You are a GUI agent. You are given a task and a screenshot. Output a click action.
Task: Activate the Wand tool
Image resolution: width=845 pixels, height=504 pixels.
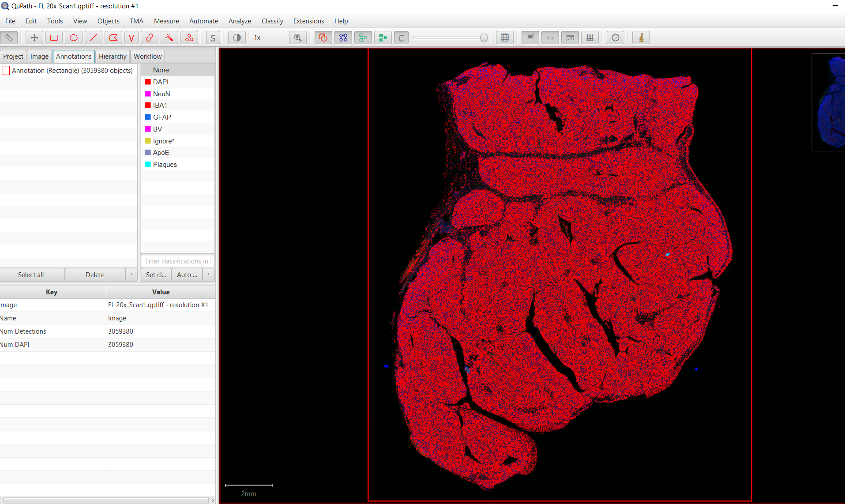(169, 38)
